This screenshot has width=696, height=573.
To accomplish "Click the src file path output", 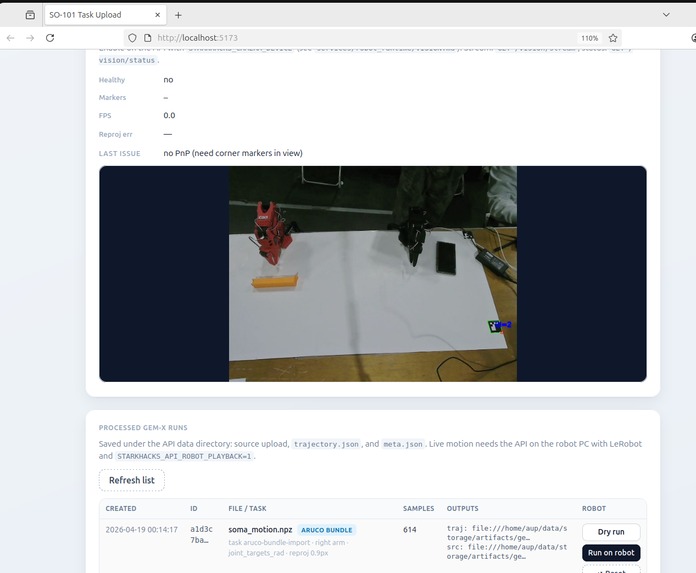I will [x=507, y=551].
